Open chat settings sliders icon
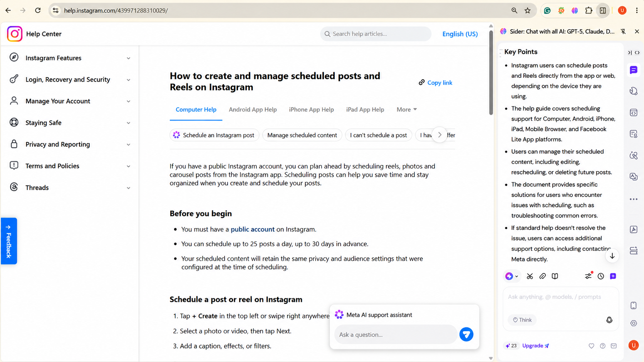 [588, 276]
